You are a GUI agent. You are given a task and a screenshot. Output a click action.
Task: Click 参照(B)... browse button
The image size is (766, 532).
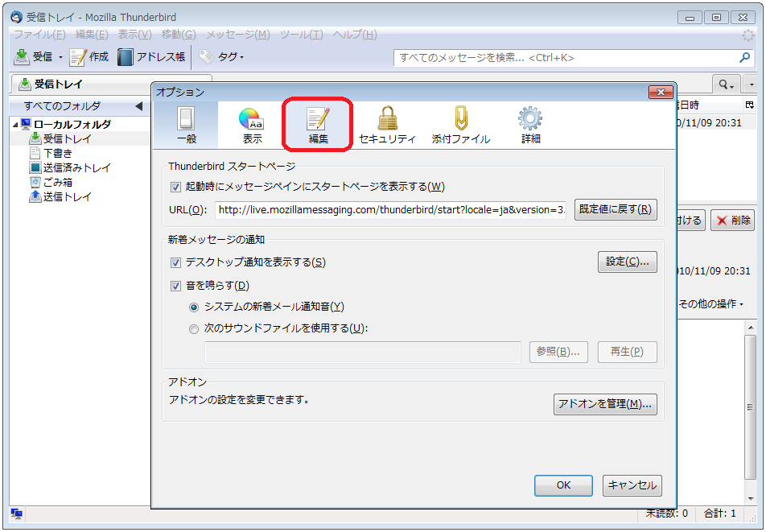pyautogui.click(x=558, y=352)
